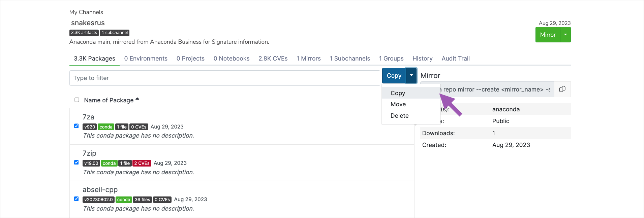The width and height of the screenshot is (644, 218).
Task: Choose Move from the dropdown menu
Action: point(398,104)
